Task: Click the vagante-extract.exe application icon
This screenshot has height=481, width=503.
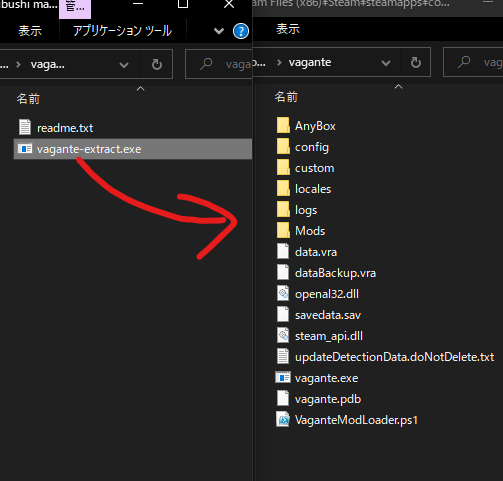Action: [25, 149]
